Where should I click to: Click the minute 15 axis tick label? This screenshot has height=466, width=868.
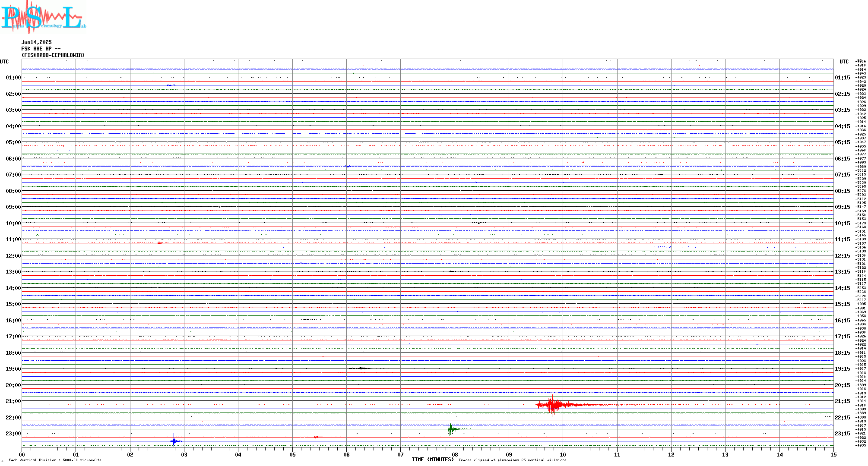point(833,454)
